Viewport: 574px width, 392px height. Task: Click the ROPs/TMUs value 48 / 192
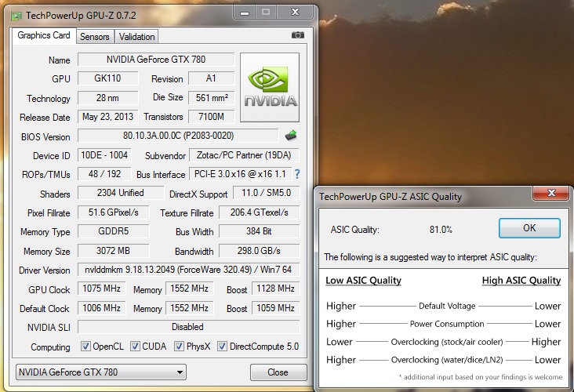point(104,174)
